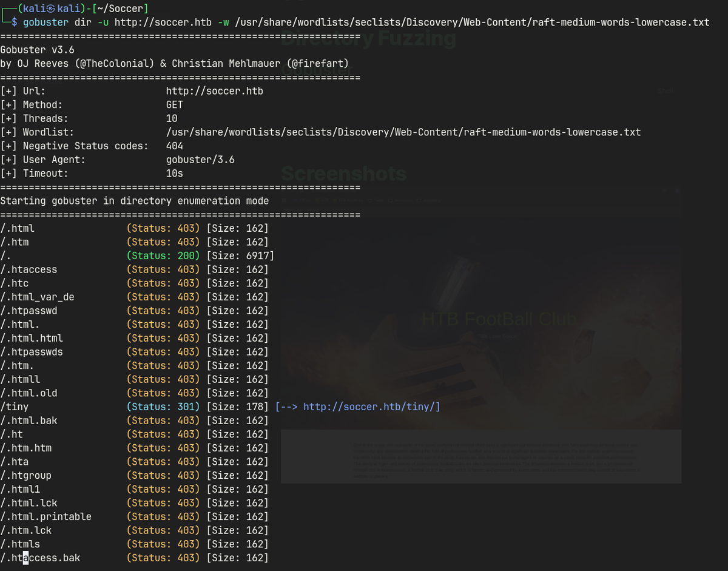Click the "(Status: 301)" status text
Viewport: 728px width, 571px height.
[x=163, y=407]
